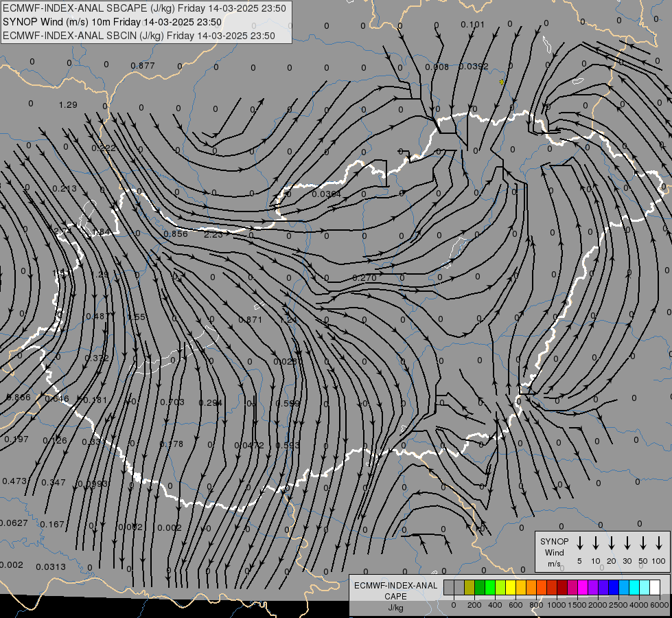
Task: Click the 0.222 value on the map
Action: tap(104, 148)
